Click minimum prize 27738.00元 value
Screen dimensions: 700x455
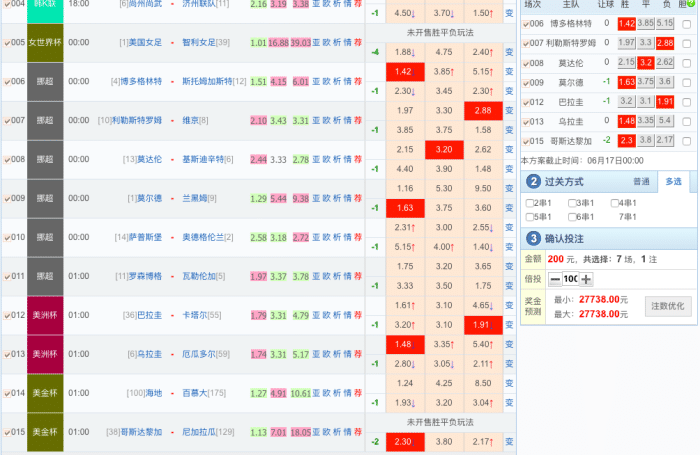[603, 300]
